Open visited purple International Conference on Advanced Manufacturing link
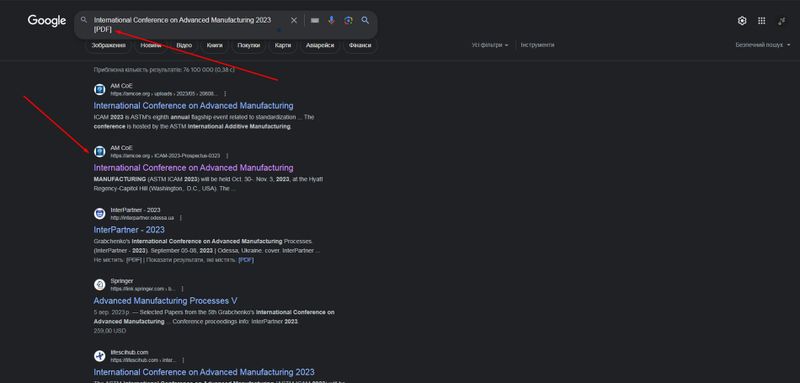Viewport: 800px width, 383px height. click(x=193, y=168)
